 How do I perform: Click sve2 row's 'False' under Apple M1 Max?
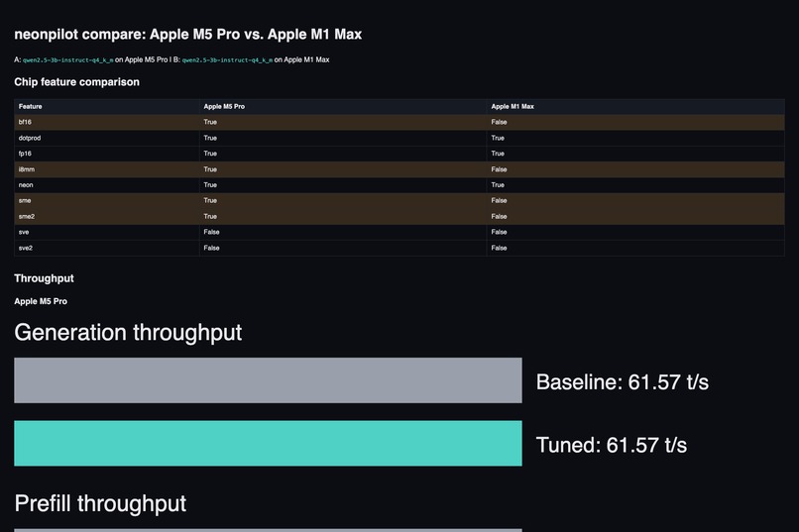[499, 248]
